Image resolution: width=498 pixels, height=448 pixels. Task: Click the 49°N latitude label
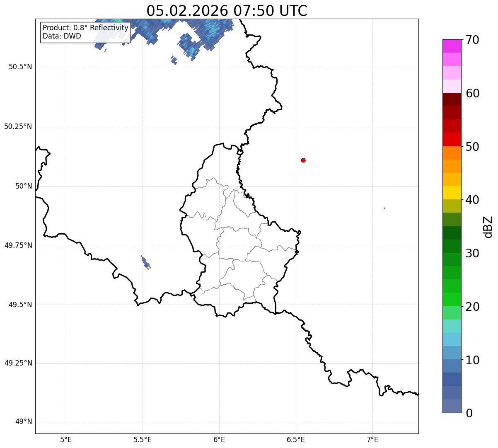tap(24, 422)
